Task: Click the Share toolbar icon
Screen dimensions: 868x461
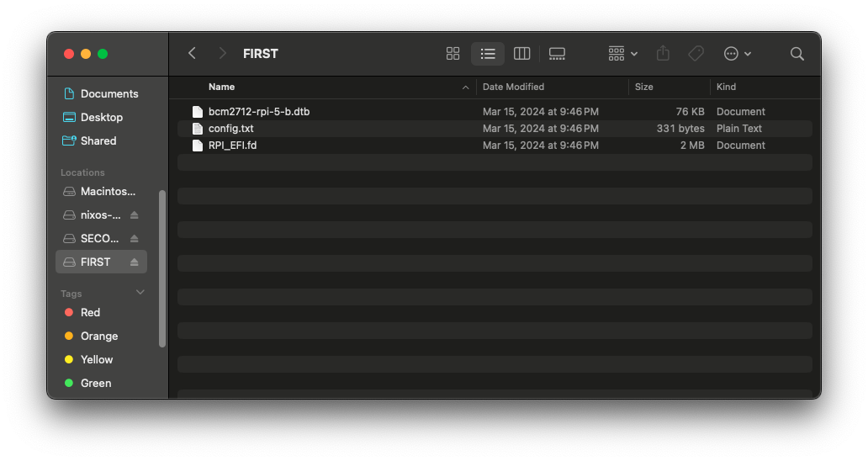Action: pos(663,54)
